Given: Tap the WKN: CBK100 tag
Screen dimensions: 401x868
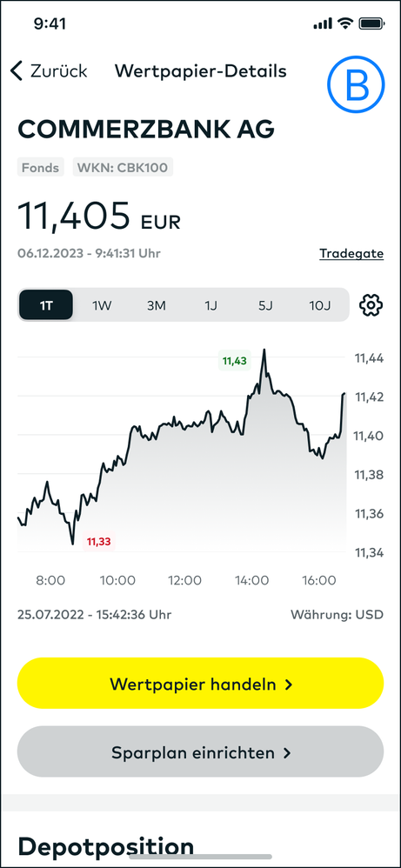Looking at the screenshot, I should click(123, 167).
